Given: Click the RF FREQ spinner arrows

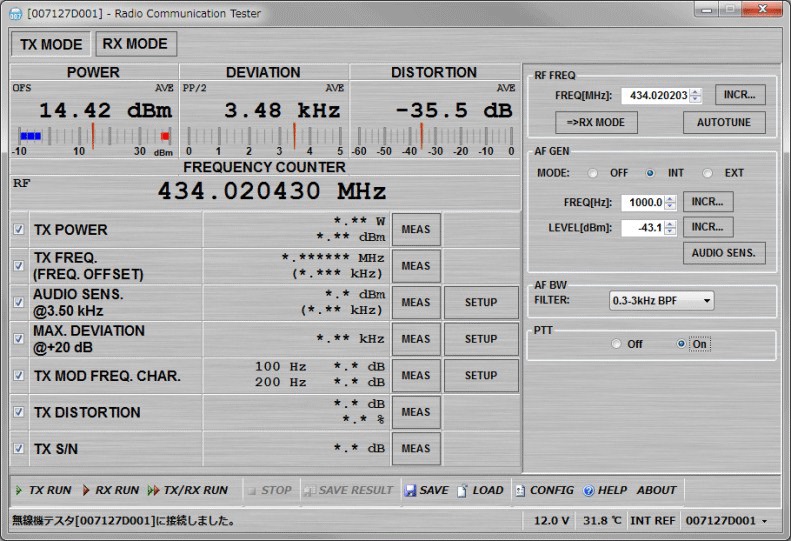Looking at the screenshot, I should click(696, 96).
